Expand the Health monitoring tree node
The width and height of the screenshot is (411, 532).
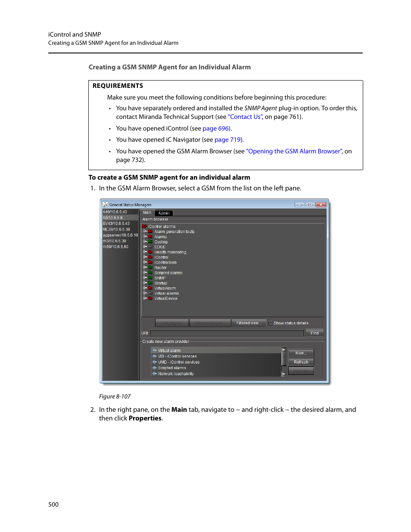coord(145,252)
